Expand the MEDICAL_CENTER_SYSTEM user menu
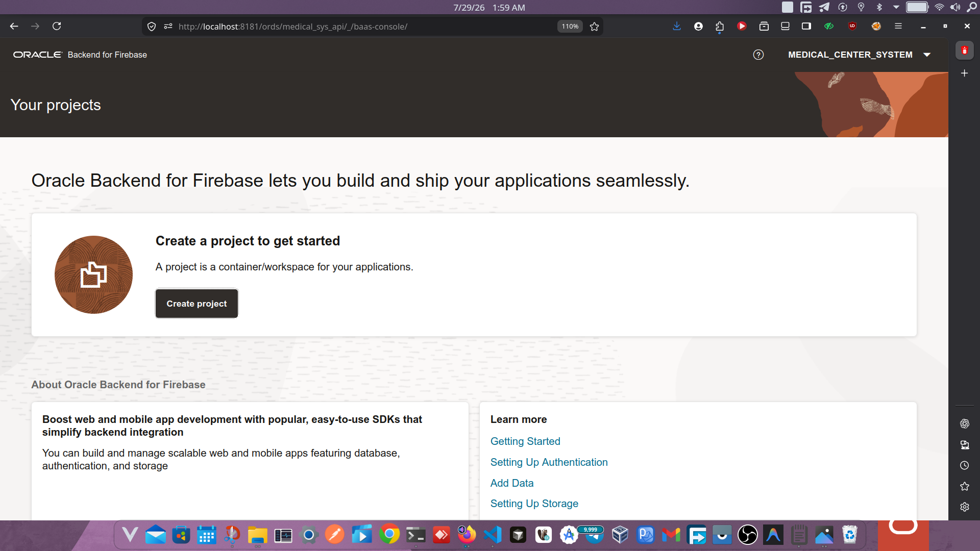This screenshot has width=980, height=551. (860, 55)
